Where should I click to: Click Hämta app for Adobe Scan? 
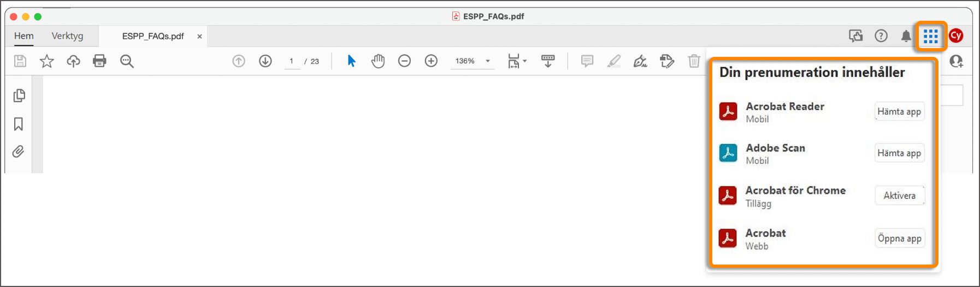899,153
